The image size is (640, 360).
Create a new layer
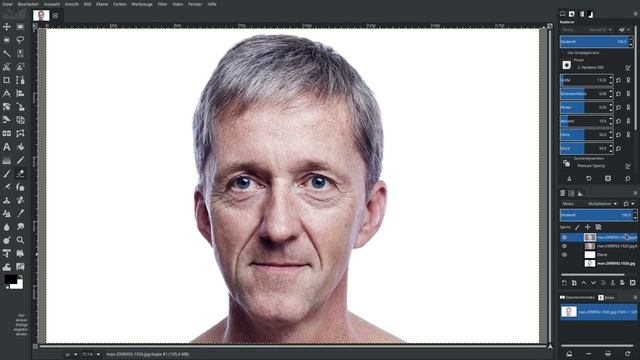564,283
